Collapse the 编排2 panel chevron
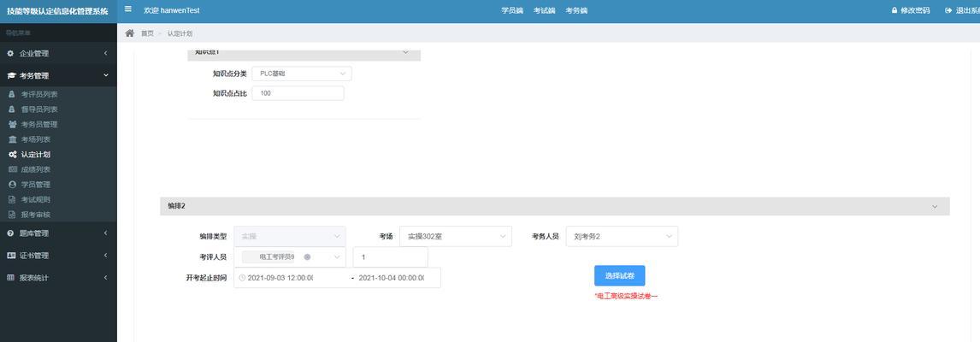 point(935,206)
